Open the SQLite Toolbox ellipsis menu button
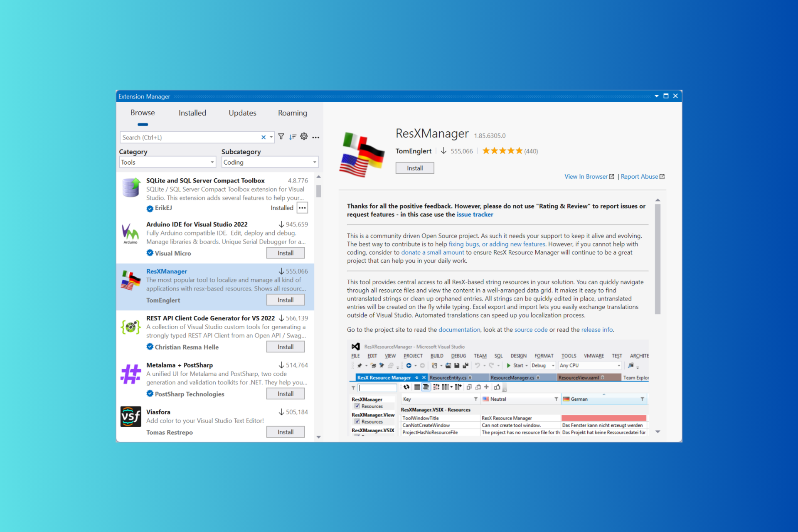This screenshot has height=532, width=798. pos(302,208)
